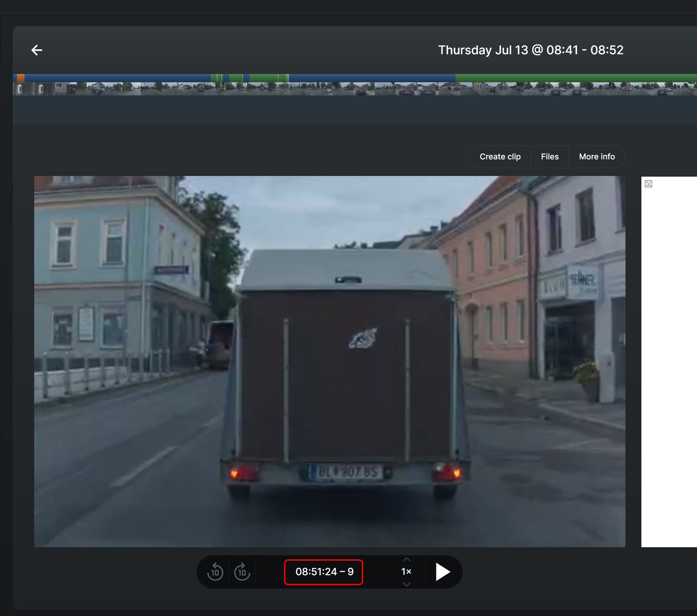Viewport: 697px width, 616px height.
Task: Click the 1x speed control
Action: pyautogui.click(x=406, y=572)
